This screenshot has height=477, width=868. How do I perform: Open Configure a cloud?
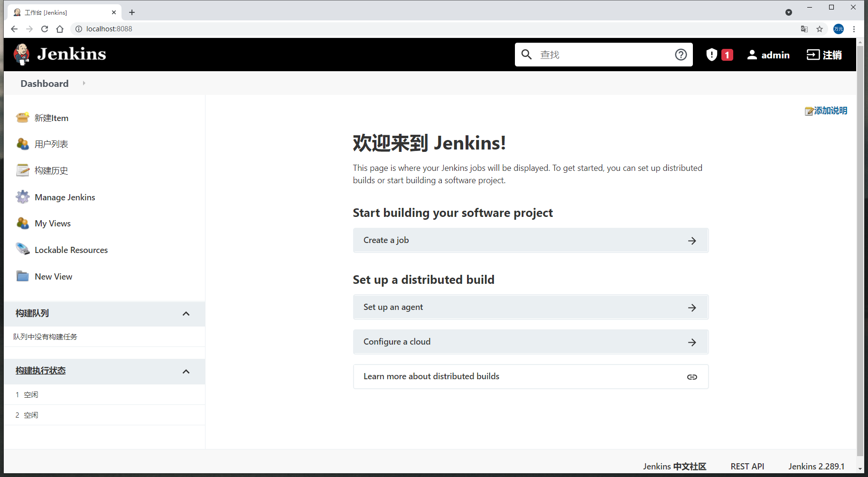(x=531, y=342)
